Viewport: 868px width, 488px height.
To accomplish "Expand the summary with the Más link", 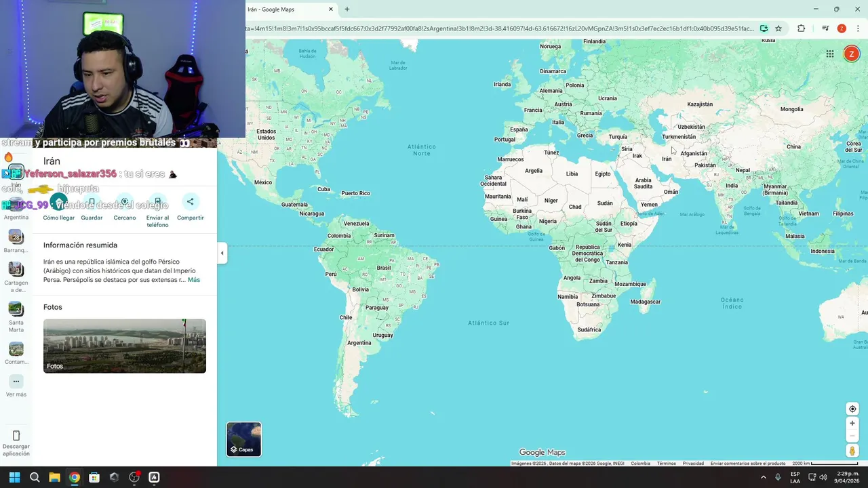I will tap(194, 280).
